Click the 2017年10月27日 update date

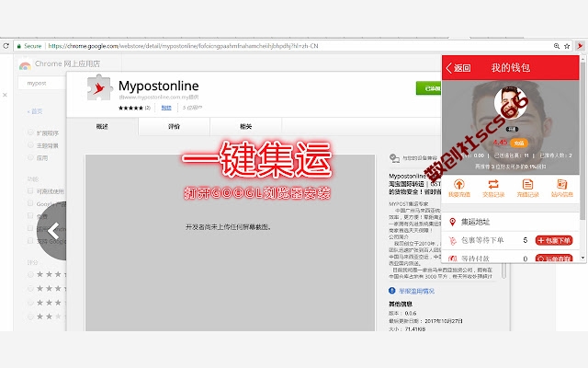(x=444, y=321)
